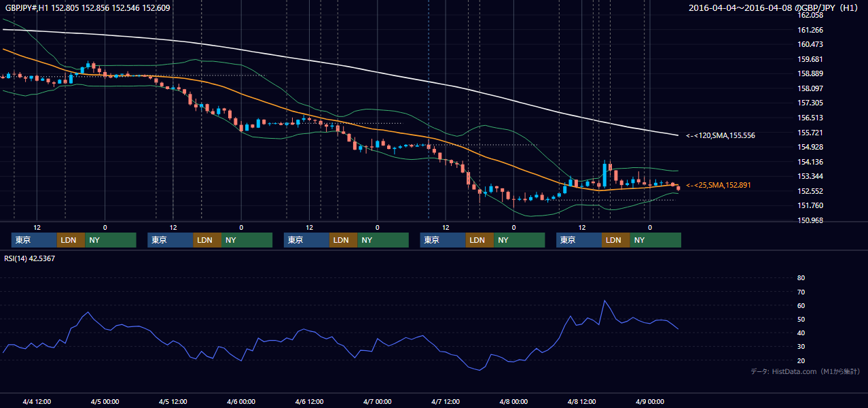This screenshot has height=408, width=868.
Task: Select price level 159.681 on the axis
Action: pyautogui.click(x=810, y=59)
